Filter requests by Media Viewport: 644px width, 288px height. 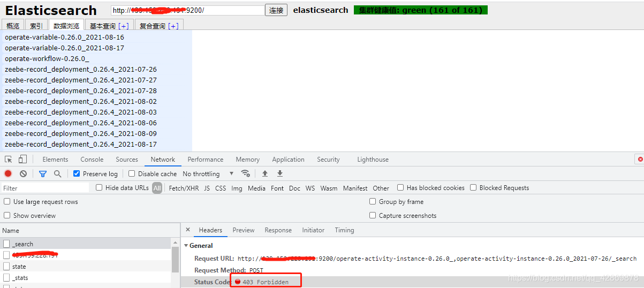(x=256, y=188)
